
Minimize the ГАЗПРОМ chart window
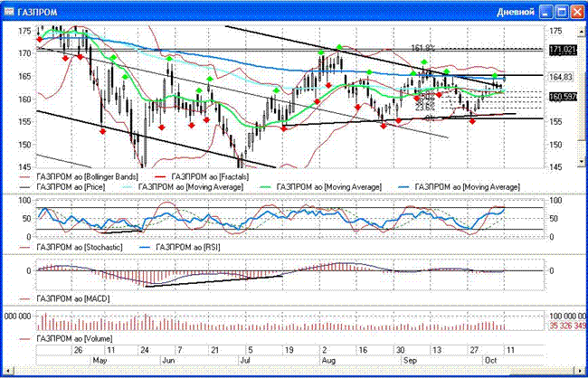click(x=545, y=13)
